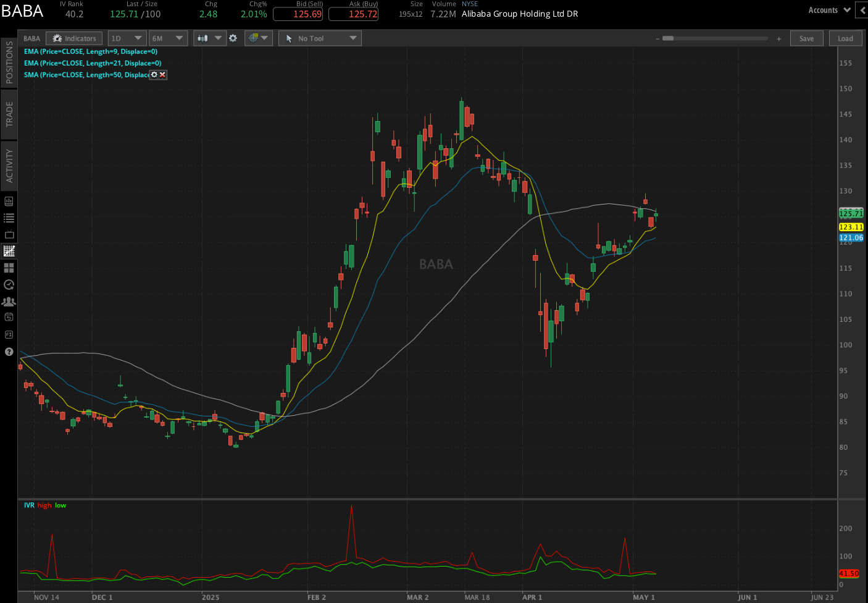
Task: Click the red 41.50 IVR value tag
Action: click(849, 573)
